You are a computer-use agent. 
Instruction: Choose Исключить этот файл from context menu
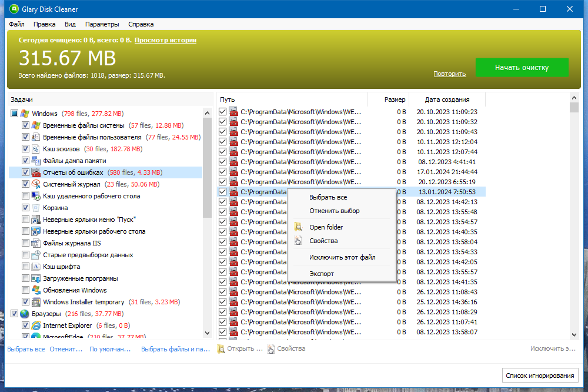pos(342,257)
